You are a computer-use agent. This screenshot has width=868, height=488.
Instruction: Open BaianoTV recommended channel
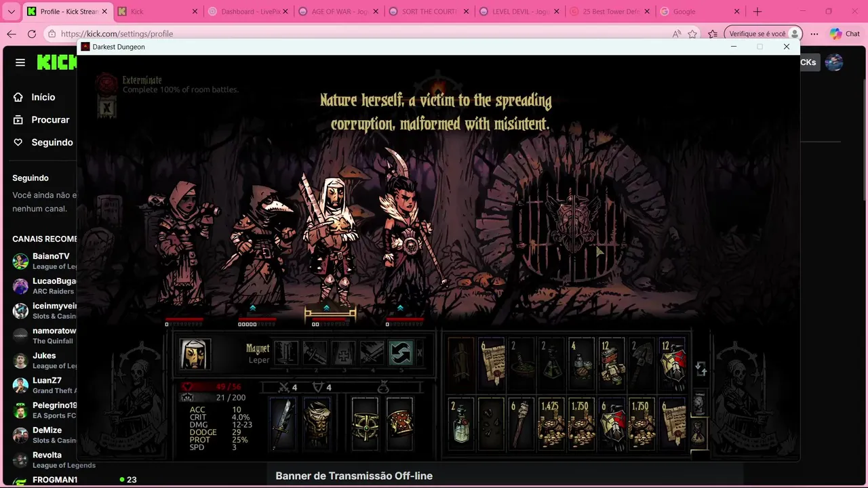44,261
